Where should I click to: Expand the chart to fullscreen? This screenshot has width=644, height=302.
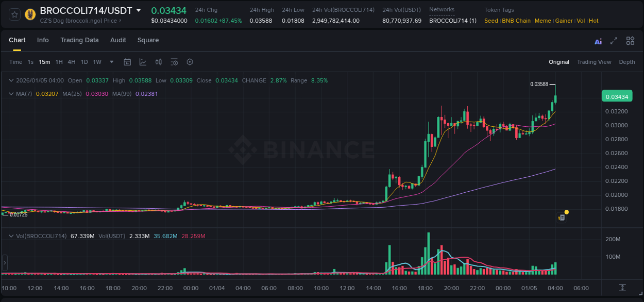[x=614, y=41]
